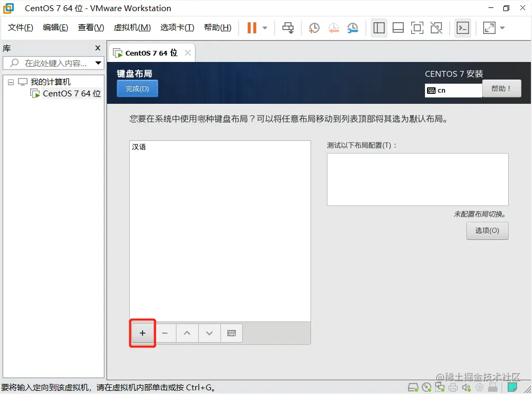Enter full screen mode
The width and height of the screenshot is (532, 394).
tap(417, 28)
